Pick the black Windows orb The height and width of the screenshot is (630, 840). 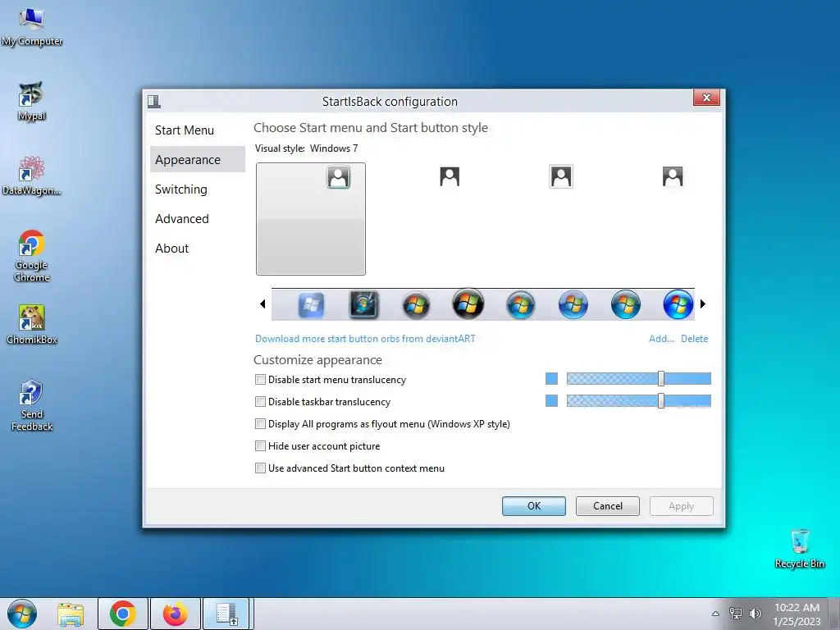pos(468,304)
